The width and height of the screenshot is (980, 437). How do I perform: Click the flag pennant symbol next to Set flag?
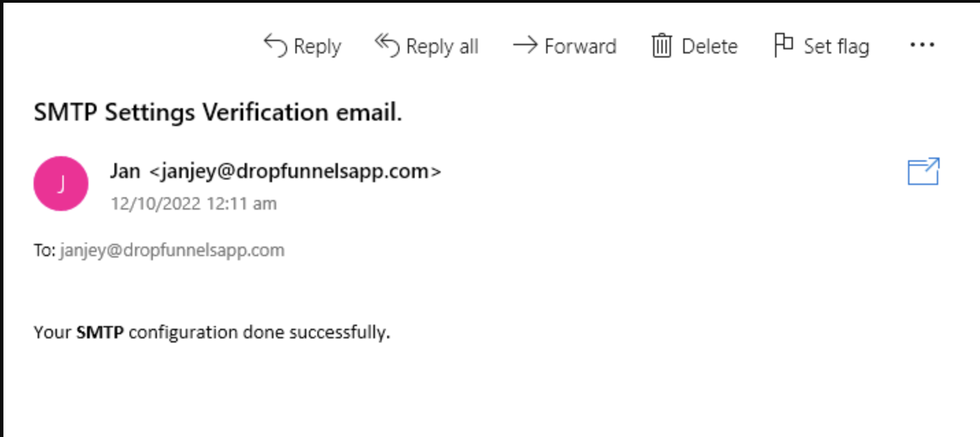pos(783,44)
